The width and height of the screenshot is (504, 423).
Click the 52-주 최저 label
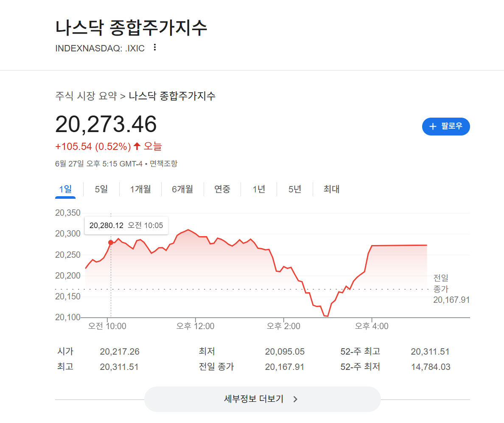point(360,367)
